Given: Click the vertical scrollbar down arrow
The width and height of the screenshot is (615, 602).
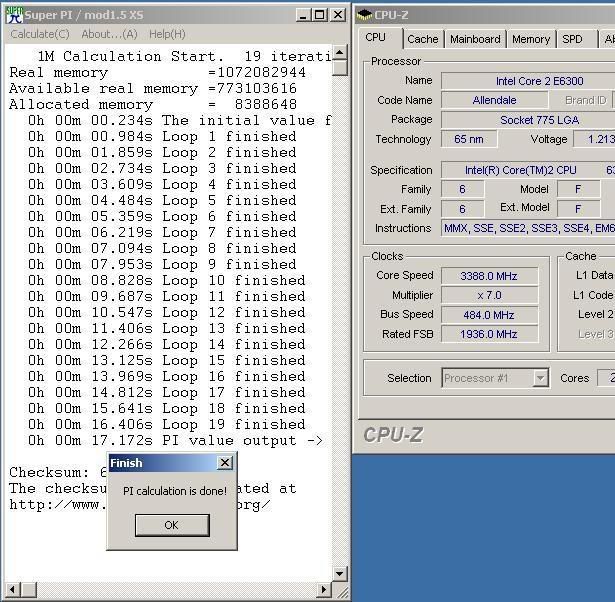Looking at the screenshot, I should [x=340, y=574].
